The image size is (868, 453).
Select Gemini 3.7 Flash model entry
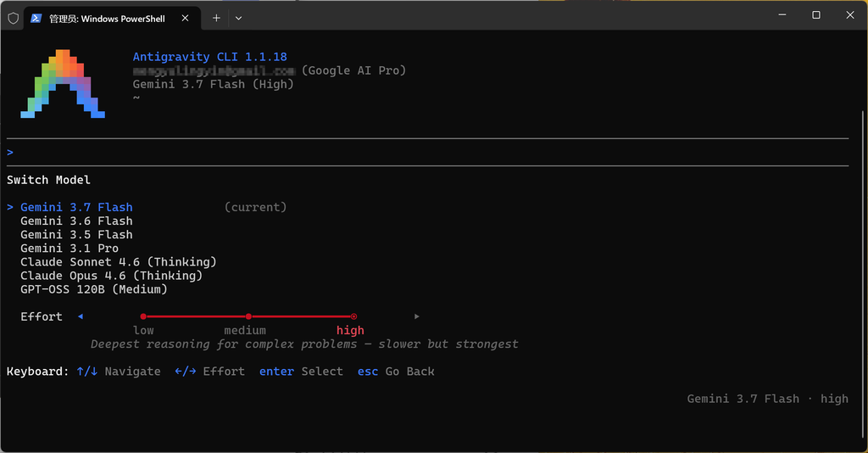[76, 207]
